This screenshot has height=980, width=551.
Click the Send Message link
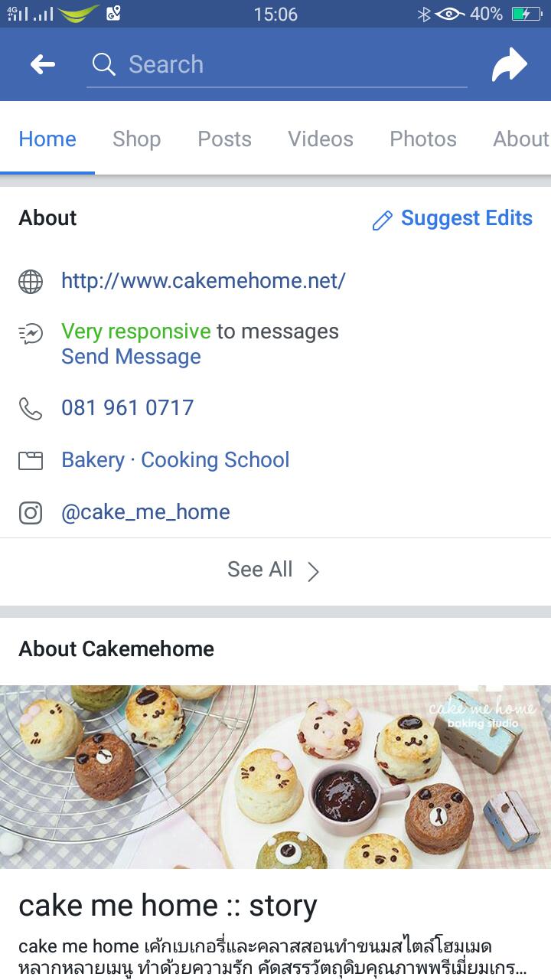[x=131, y=357]
